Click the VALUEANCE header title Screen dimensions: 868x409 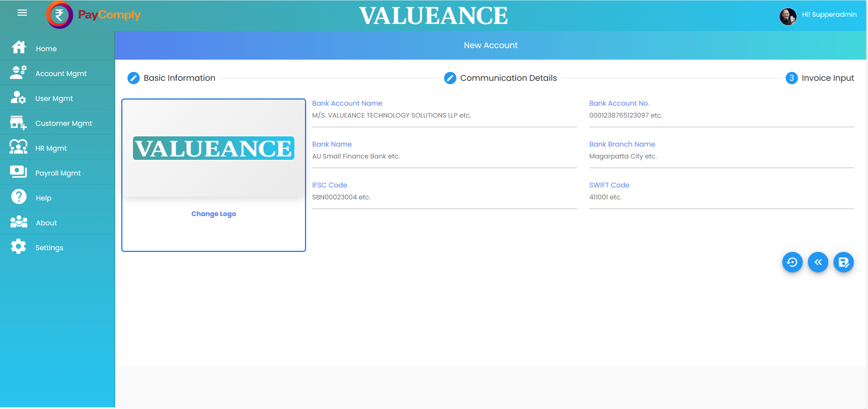(x=433, y=16)
